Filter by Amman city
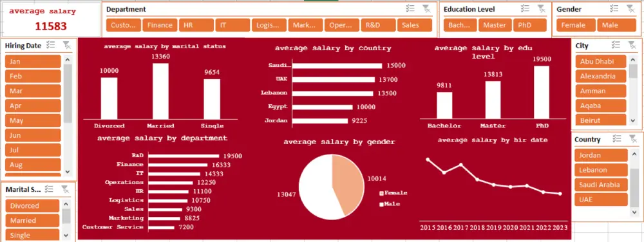 point(600,91)
